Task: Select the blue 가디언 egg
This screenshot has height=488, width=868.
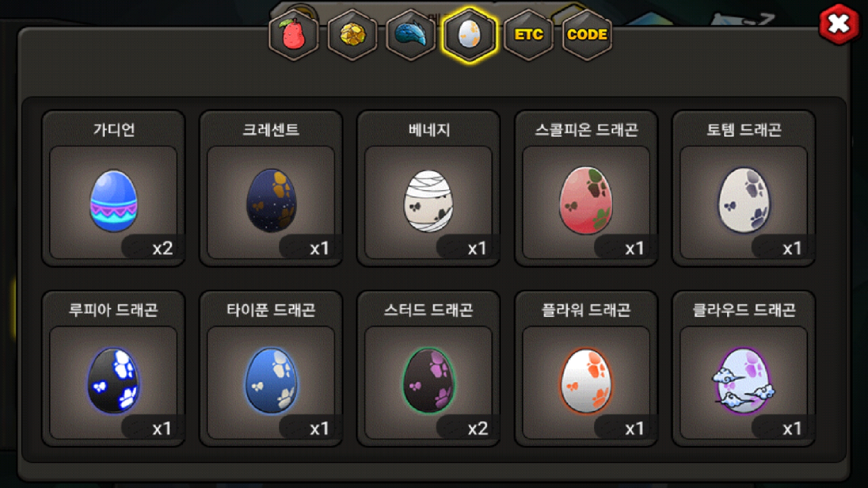Action: [x=113, y=201]
